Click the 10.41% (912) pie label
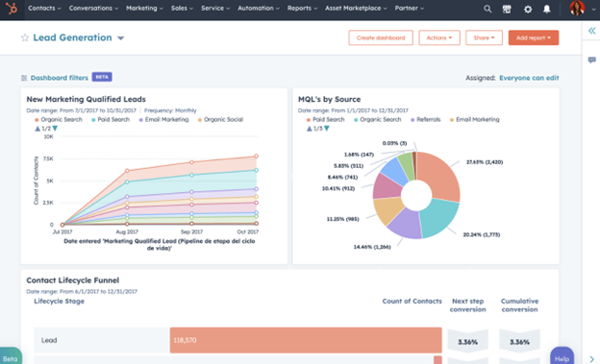The height and width of the screenshot is (364, 600). point(338,188)
